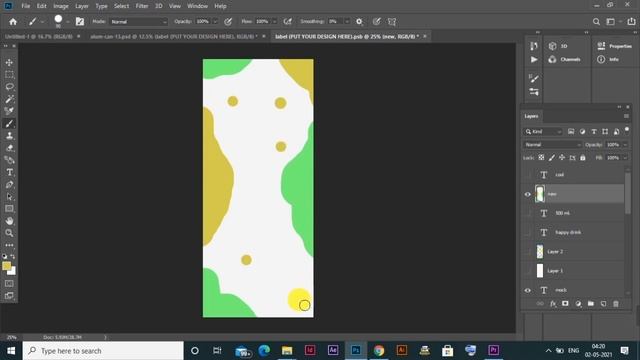
Task: Select the Zoom tool
Action: 9,233
